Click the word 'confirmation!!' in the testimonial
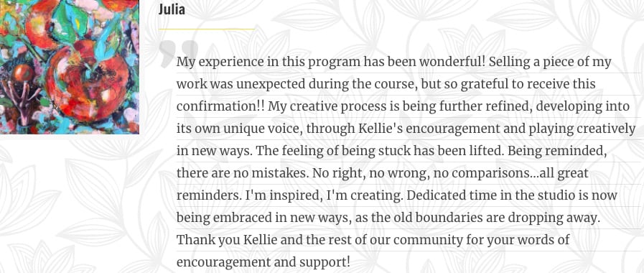 click(x=220, y=106)
